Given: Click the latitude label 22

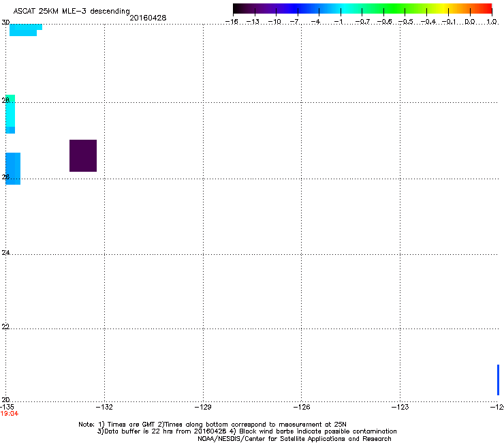Looking at the screenshot, I should point(5,326).
